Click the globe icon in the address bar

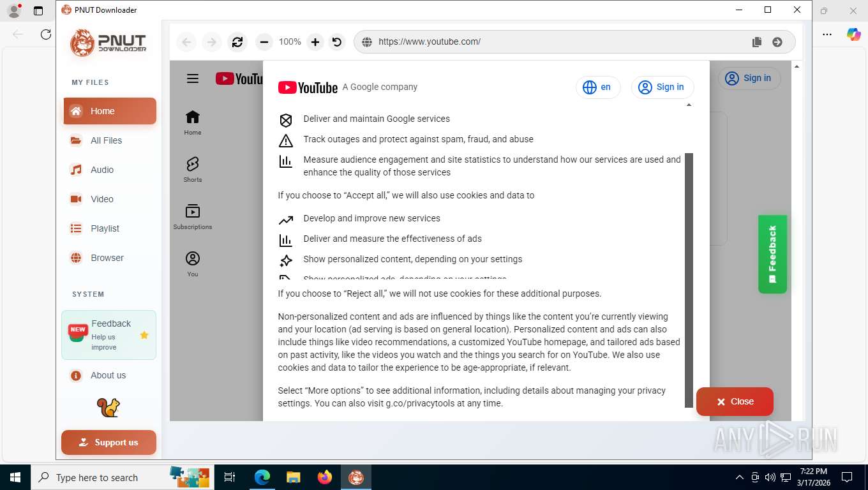tap(367, 42)
